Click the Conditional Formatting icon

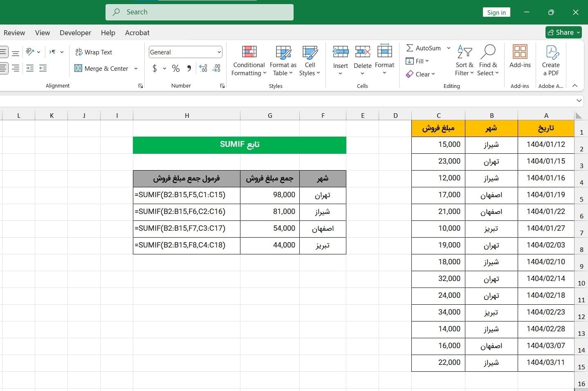coord(249,52)
